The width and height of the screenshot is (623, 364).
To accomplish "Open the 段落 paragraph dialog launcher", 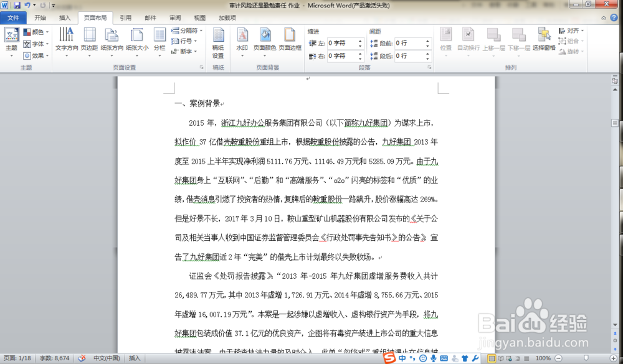I will pyautogui.click(x=429, y=67).
